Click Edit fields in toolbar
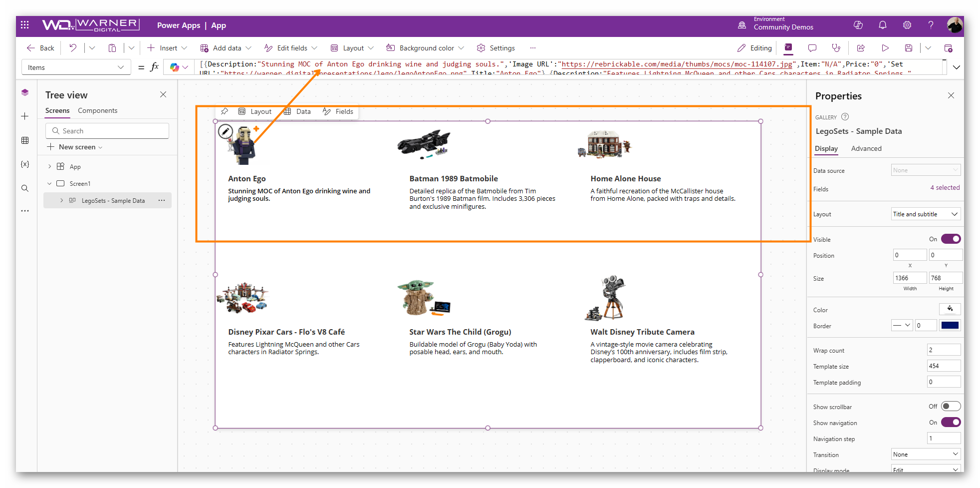The image size is (980, 488). (x=291, y=48)
